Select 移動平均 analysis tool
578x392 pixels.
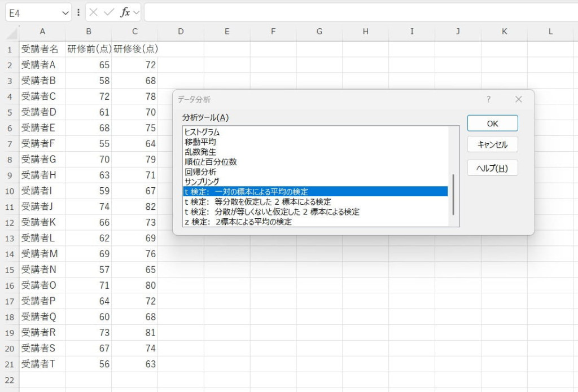[x=200, y=142]
